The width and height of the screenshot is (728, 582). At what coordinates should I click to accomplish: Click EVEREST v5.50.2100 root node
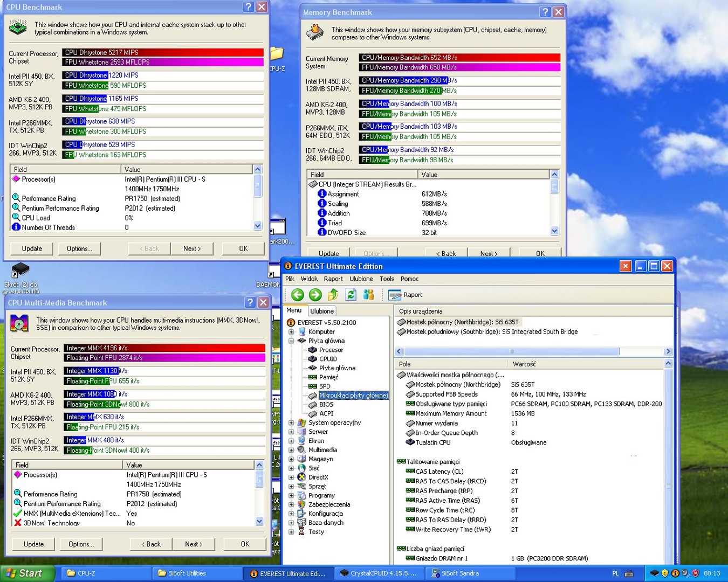tap(327, 322)
